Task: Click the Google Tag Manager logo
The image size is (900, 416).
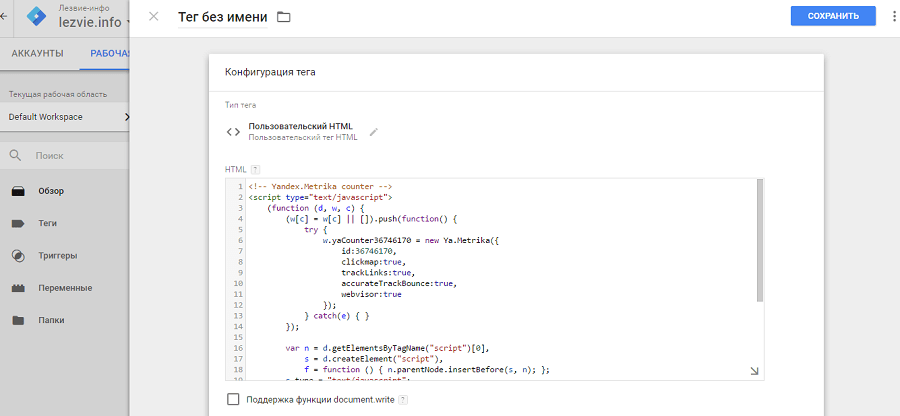Action: [x=36, y=17]
